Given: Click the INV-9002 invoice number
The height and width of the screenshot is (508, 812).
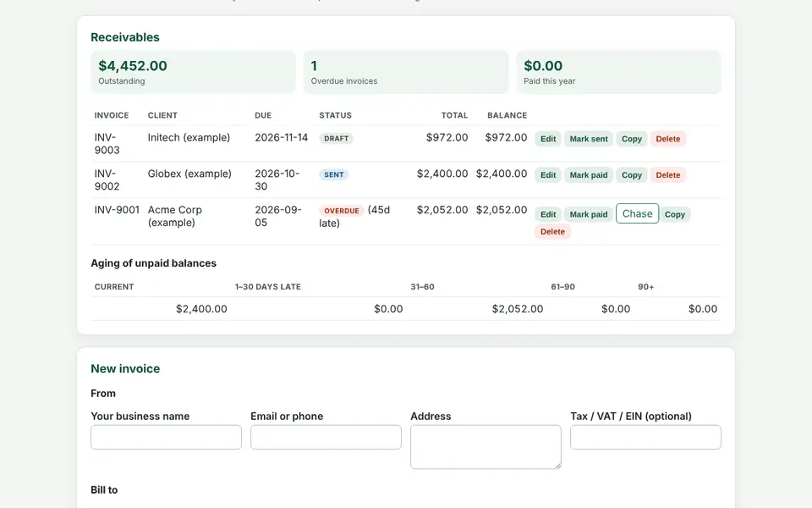Looking at the screenshot, I should 107,179.
